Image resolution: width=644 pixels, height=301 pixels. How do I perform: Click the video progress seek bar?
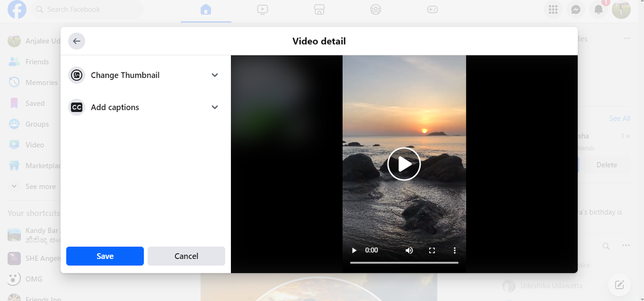click(404, 262)
